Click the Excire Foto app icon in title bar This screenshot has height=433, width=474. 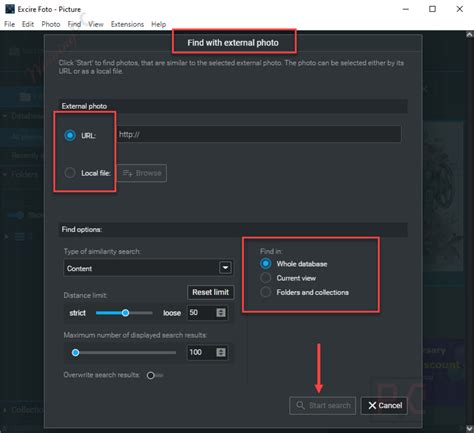[10, 9]
